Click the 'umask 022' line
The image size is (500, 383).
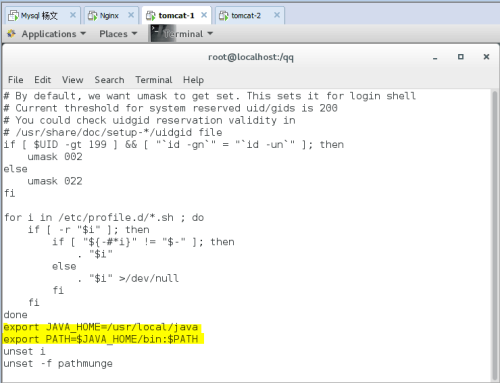click(55, 181)
